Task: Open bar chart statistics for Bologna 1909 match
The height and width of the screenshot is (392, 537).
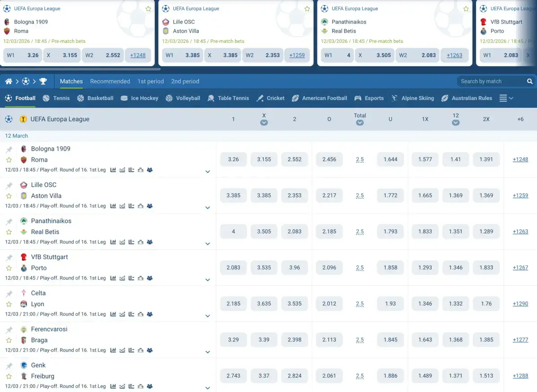Action: [x=113, y=170]
